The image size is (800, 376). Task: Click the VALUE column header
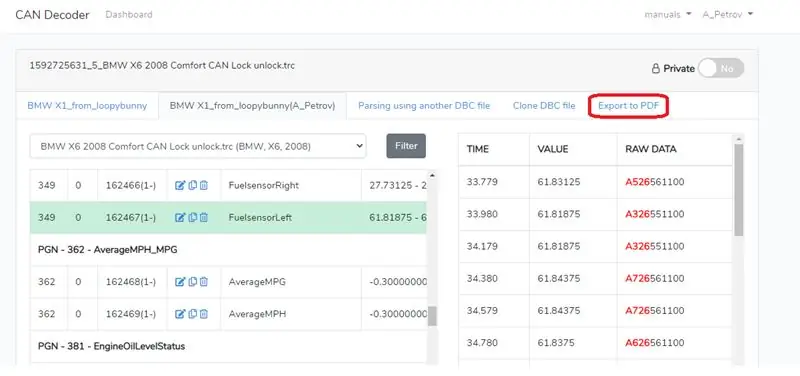tap(553, 149)
